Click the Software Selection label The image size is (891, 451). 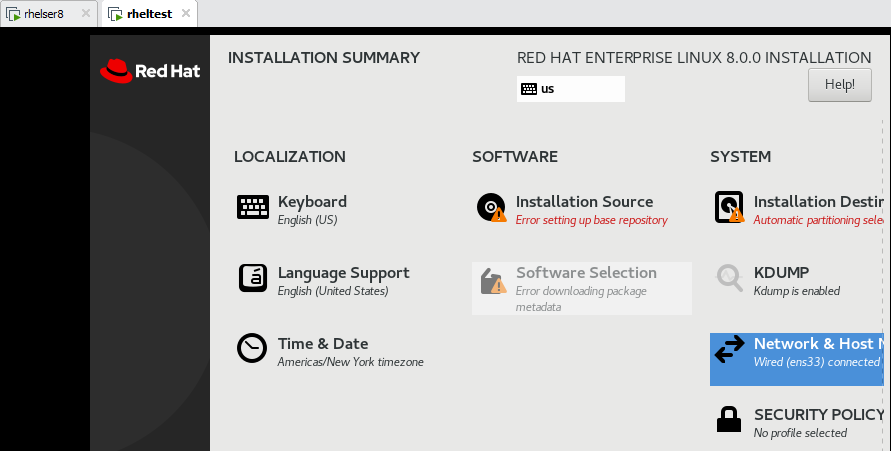[x=586, y=273]
